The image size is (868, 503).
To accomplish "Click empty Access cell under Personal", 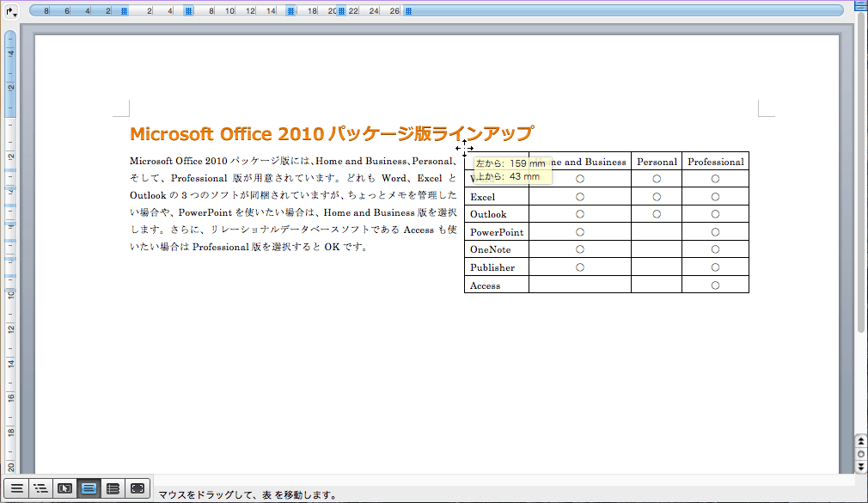I will pyautogui.click(x=657, y=285).
